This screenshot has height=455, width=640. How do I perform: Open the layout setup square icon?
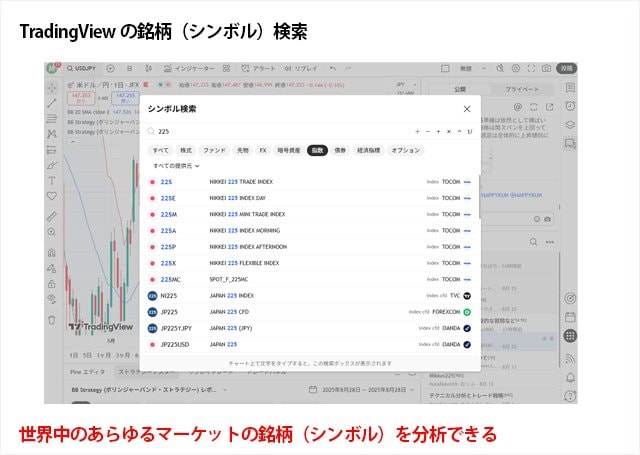pyautogui.click(x=445, y=69)
